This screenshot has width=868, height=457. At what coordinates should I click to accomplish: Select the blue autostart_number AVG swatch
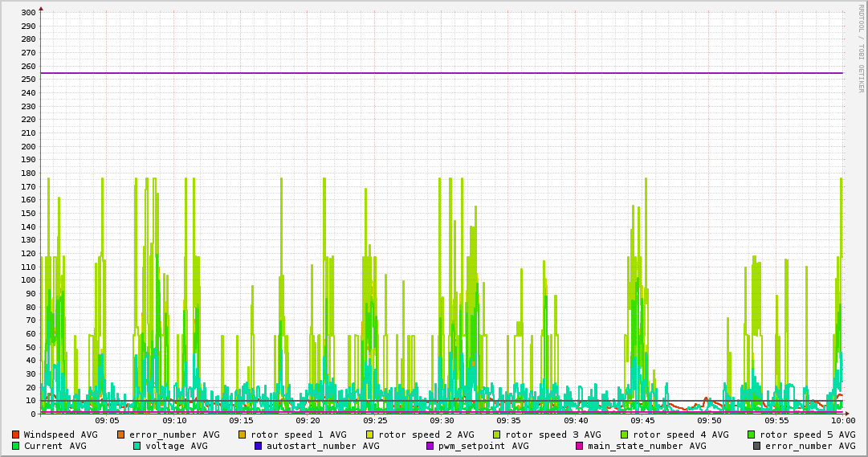[259, 446]
